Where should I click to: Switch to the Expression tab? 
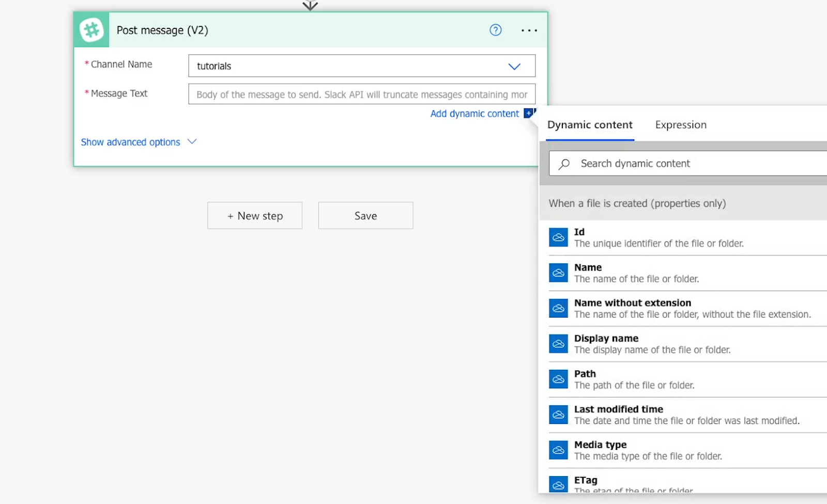681,125
